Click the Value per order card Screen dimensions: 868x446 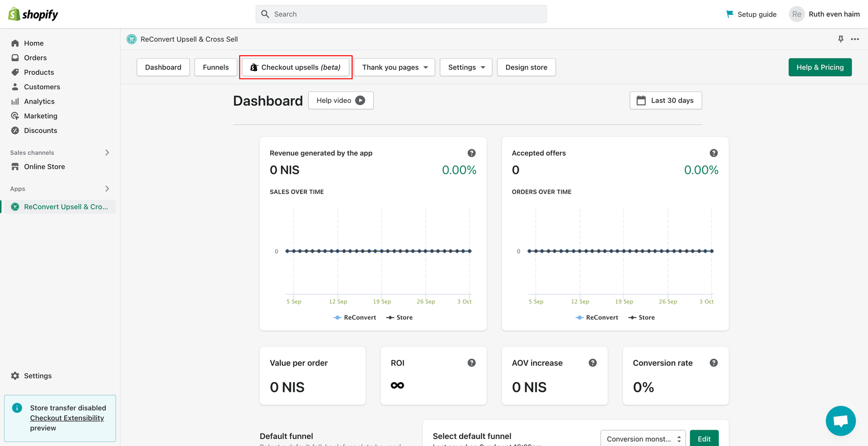click(312, 376)
